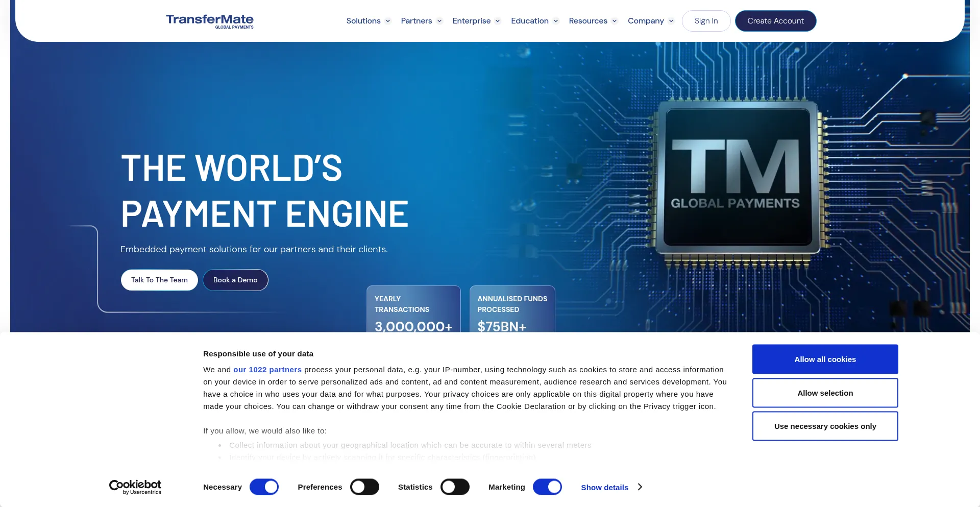The image size is (980, 507).
Task: Toggle the Necessary cookies switch
Action: [264, 487]
